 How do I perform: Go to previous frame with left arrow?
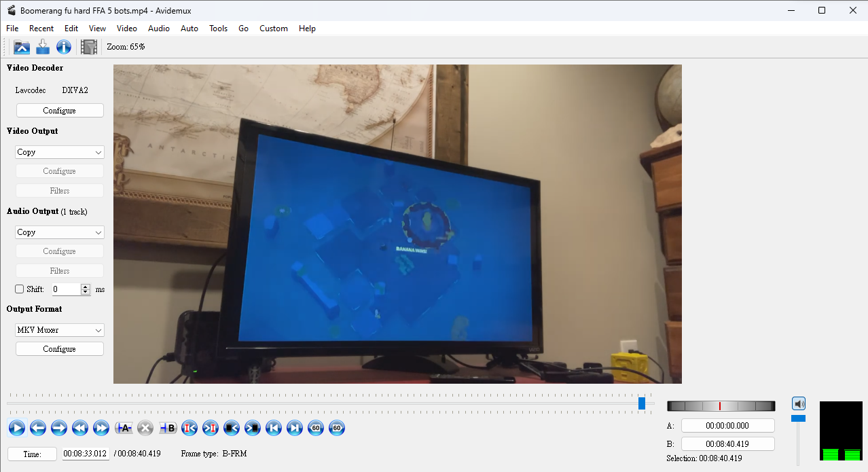tap(38, 428)
